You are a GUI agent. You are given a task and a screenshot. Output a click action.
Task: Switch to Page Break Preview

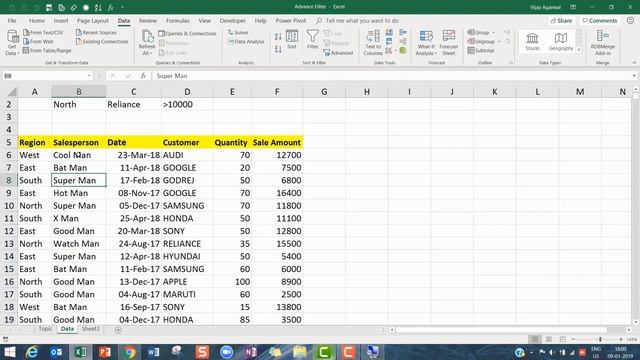click(562, 339)
